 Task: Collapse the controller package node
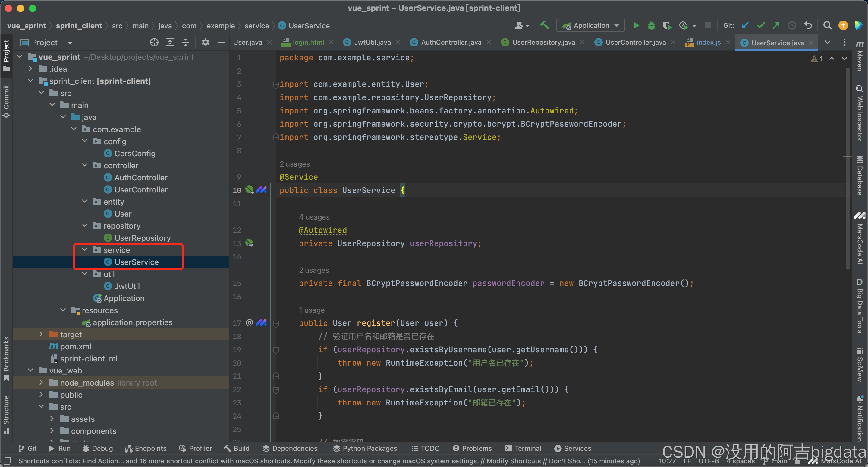[x=85, y=165]
